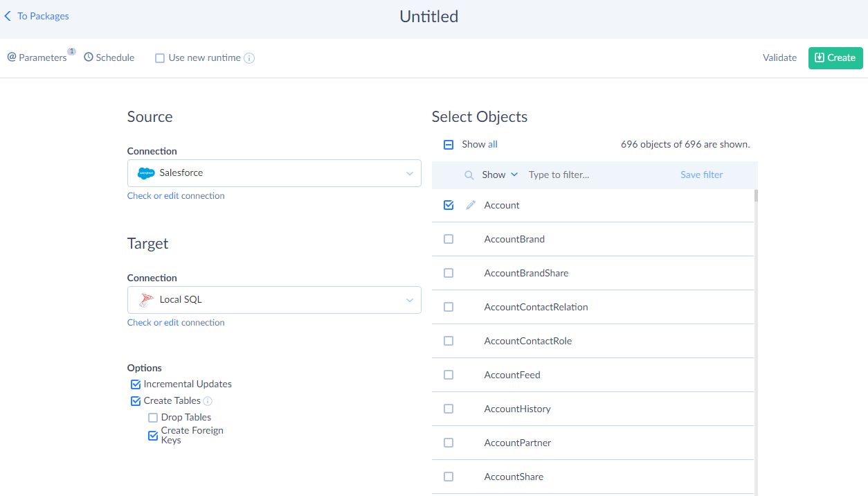Click the info icon next to Create Tables
868x496 pixels.
click(x=208, y=401)
